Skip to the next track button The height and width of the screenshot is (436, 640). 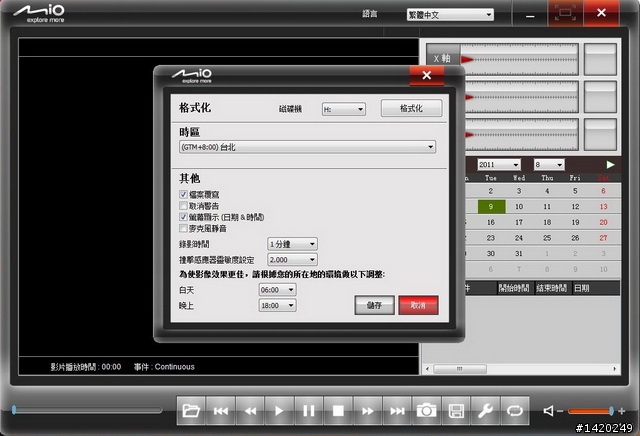tap(397, 411)
